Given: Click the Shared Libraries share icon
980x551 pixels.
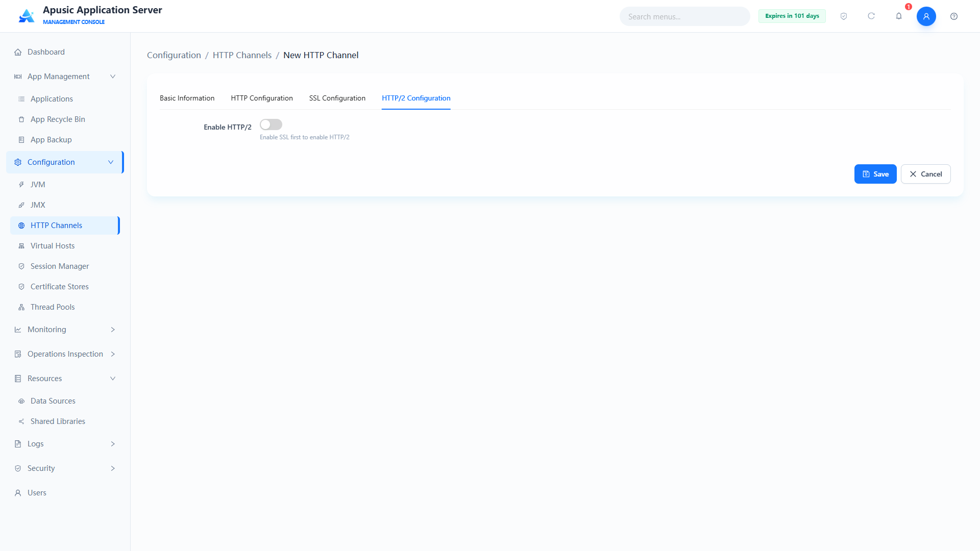Looking at the screenshot, I should (x=21, y=421).
